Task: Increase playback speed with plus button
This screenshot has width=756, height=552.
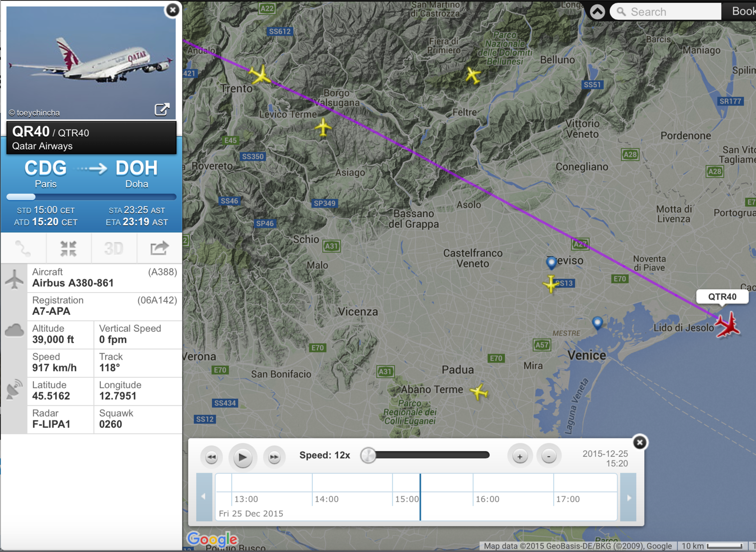Action: (x=520, y=456)
